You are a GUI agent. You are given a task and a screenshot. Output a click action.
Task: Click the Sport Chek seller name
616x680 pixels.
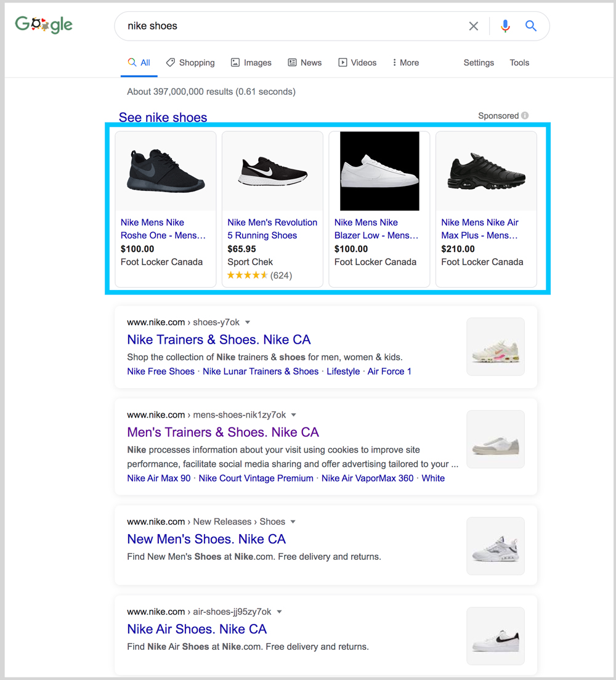coord(250,262)
